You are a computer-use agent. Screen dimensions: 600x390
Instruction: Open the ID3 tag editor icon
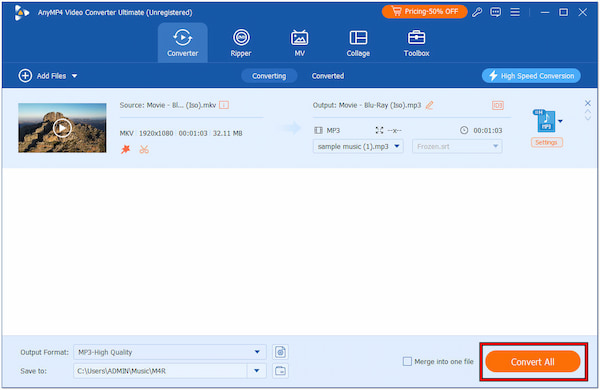[497, 105]
